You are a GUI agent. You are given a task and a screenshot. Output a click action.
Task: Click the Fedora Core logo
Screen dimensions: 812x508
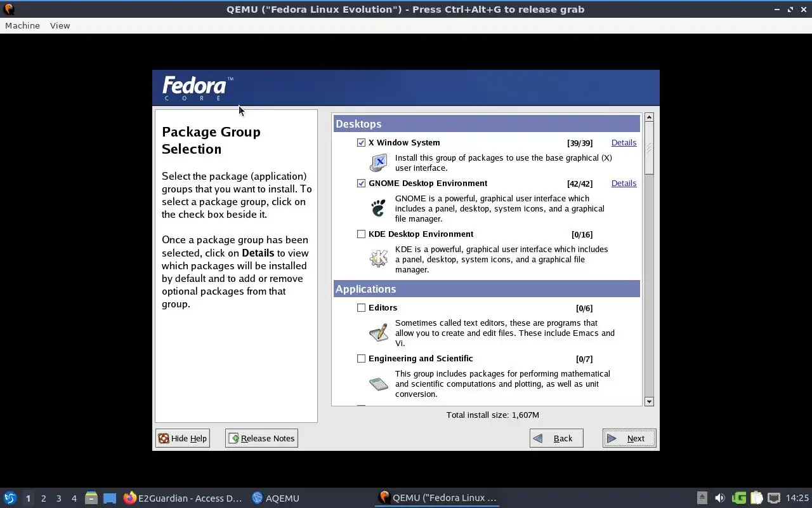[x=198, y=88]
